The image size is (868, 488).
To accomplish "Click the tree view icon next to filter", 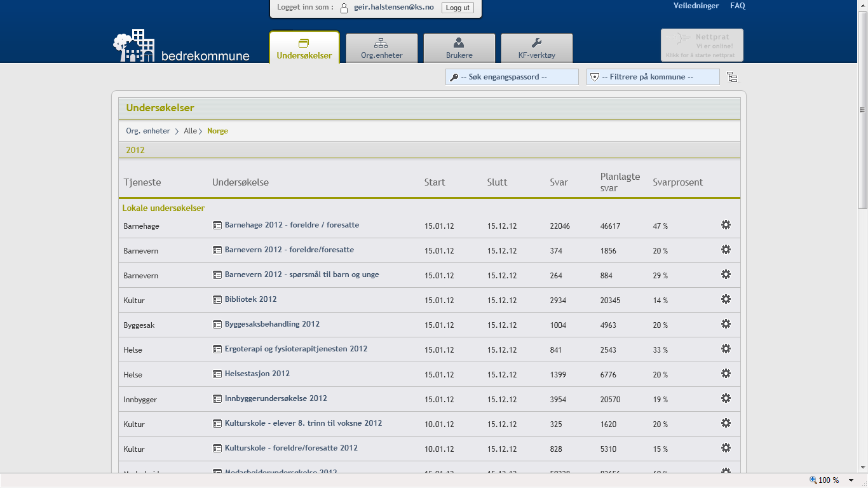I will (x=732, y=77).
